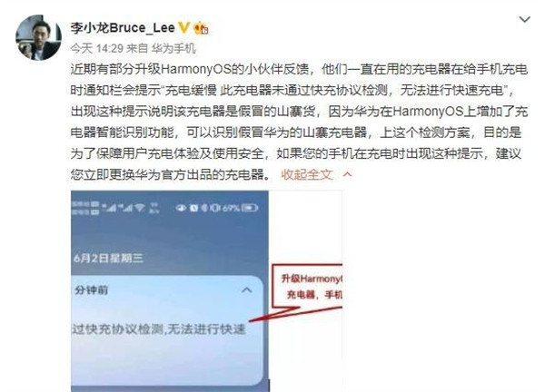This screenshot has height=392, width=545.
Task: Click the Wi-Fi icon in phone status bar
Action: tap(140, 208)
